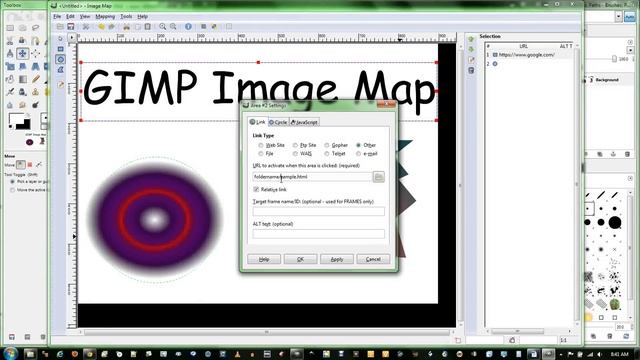Click the Apply button in Area Settings

click(x=337, y=259)
